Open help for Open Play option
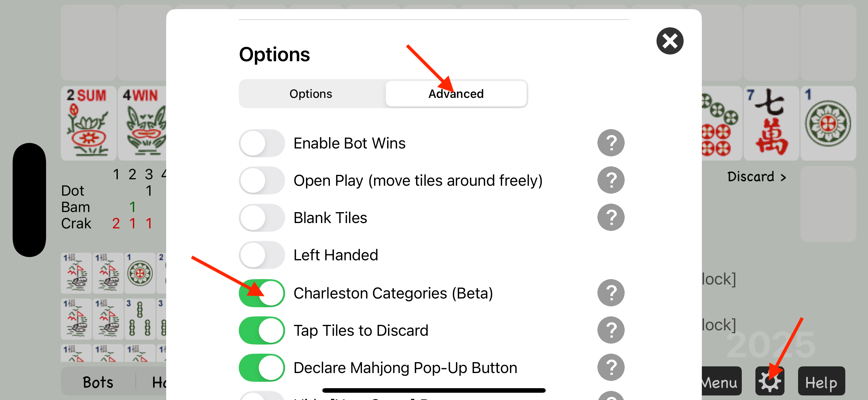The height and width of the screenshot is (400, 868). (610, 180)
